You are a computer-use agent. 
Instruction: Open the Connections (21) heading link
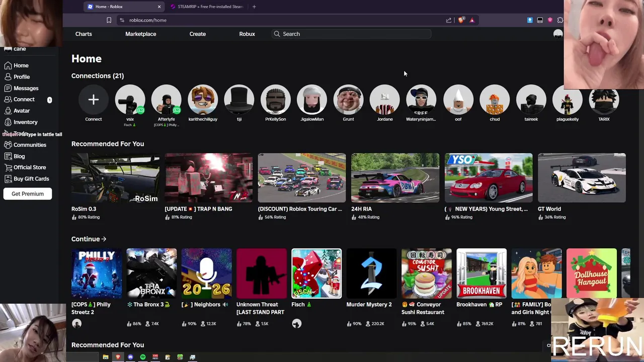coord(98,76)
